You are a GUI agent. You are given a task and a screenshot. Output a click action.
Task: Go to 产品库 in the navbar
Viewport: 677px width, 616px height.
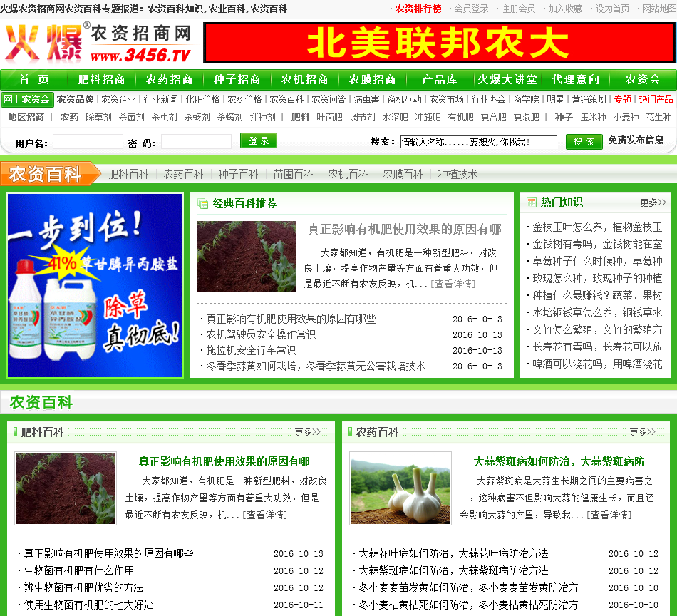[440, 79]
